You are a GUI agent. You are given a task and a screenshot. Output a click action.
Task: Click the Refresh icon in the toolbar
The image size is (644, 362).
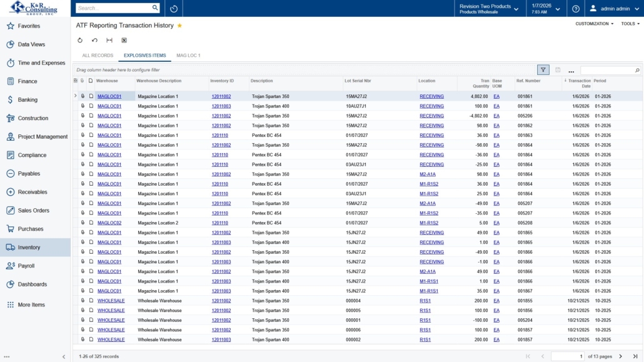point(80,40)
